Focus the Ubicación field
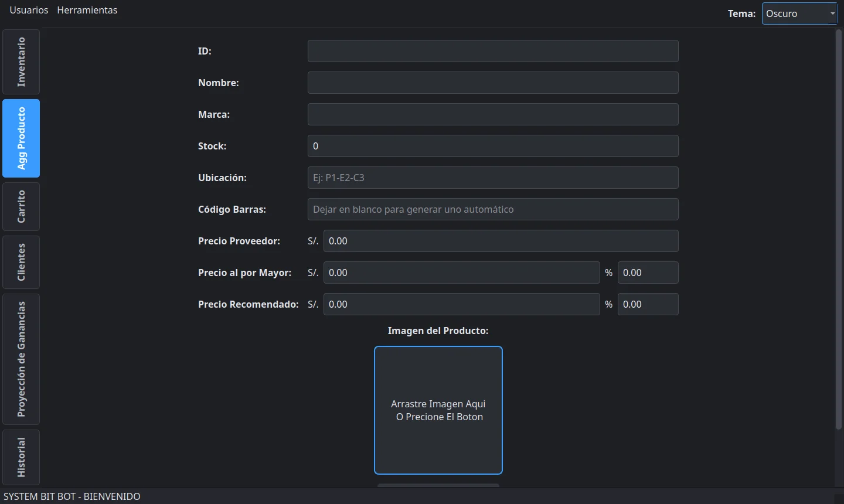 click(493, 178)
